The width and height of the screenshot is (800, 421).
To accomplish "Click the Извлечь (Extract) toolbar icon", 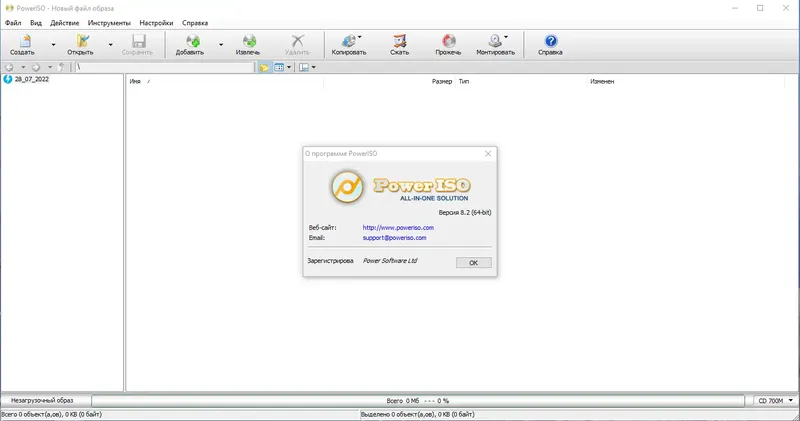I will coord(249,41).
